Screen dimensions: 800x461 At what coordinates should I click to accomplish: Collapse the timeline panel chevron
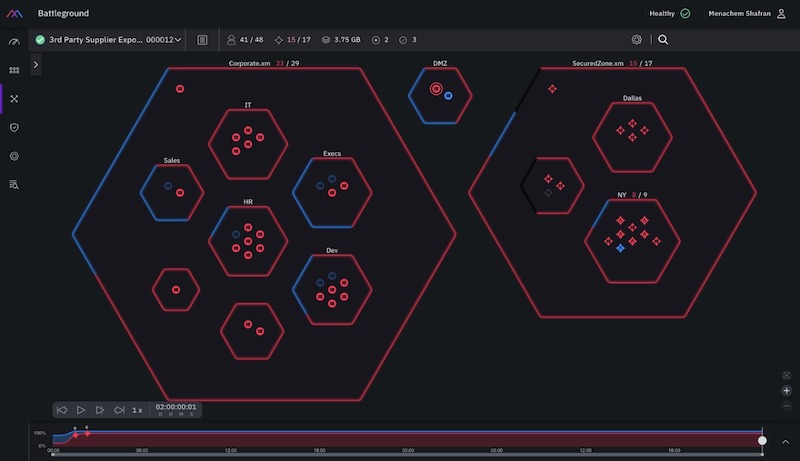coord(786,442)
